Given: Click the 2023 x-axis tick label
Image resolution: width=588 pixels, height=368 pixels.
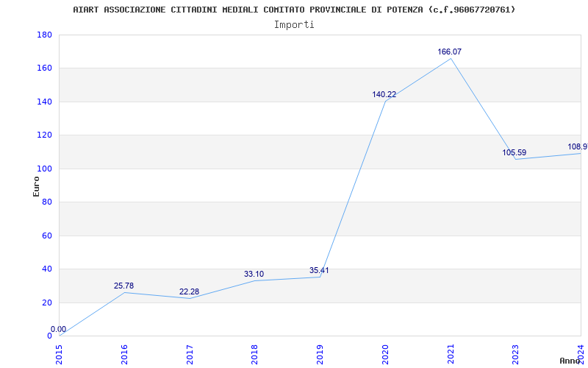Looking at the screenshot, I should pyautogui.click(x=516, y=355).
